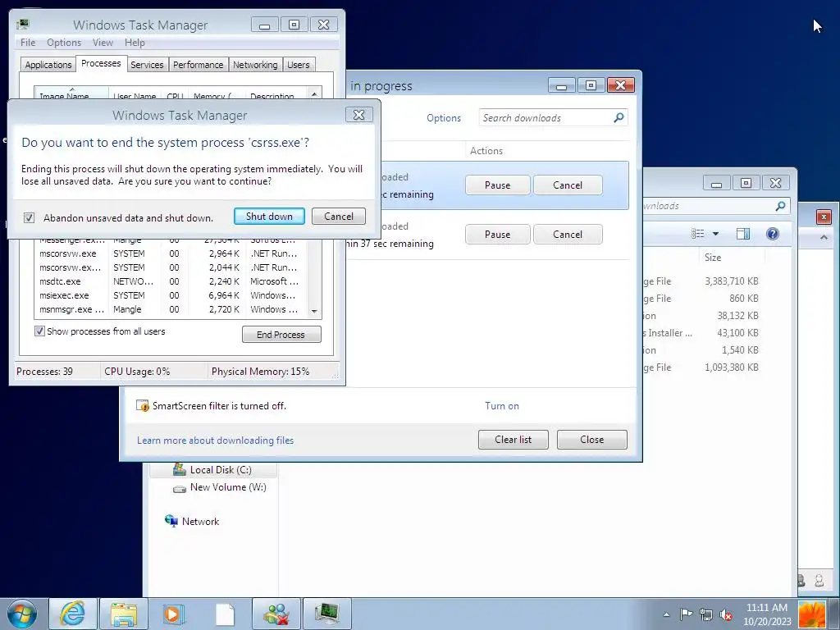Open the Help menu in Task Manager
The height and width of the screenshot is (630, 840).
135,43
